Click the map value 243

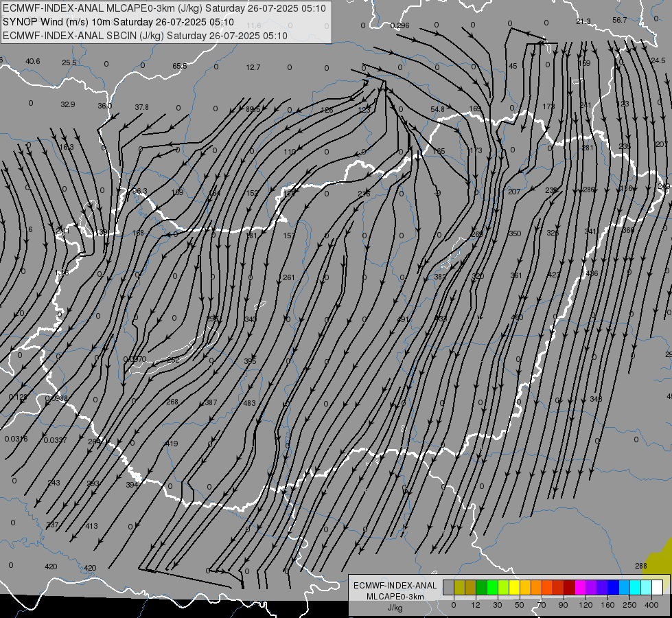click(x=54, y=483)
